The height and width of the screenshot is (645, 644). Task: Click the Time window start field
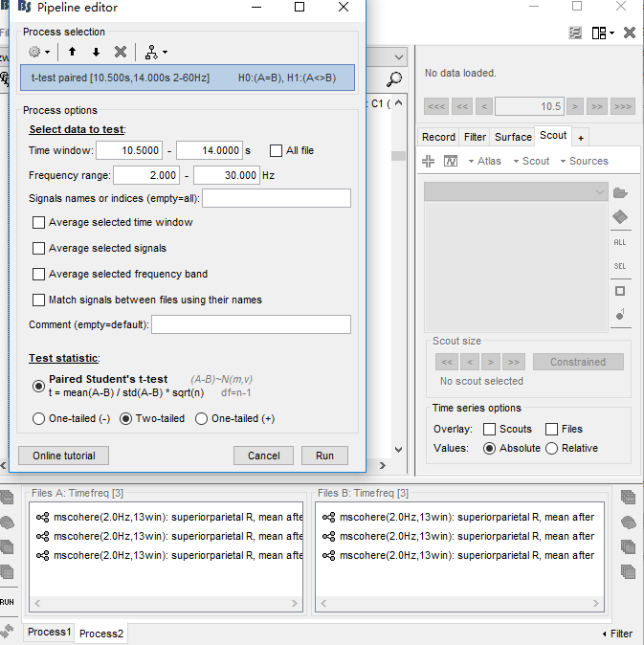pos(129,150)
